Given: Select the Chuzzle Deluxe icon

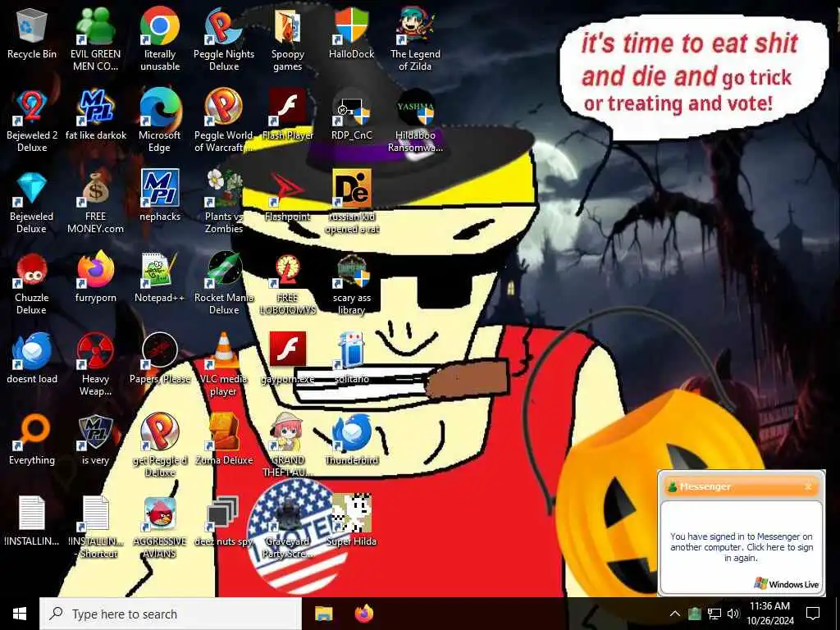Looking at the screenshot, I should click(x=32, y=270).
